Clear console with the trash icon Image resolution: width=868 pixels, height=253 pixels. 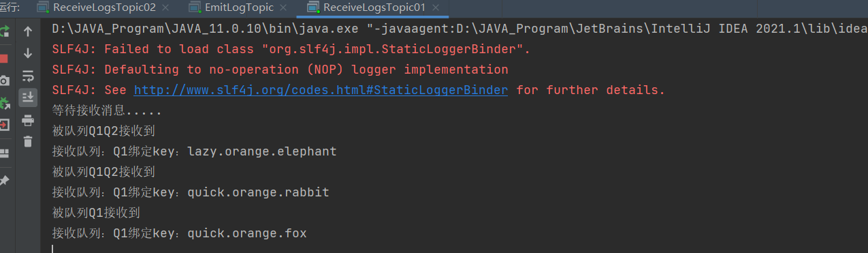[28, 142]
